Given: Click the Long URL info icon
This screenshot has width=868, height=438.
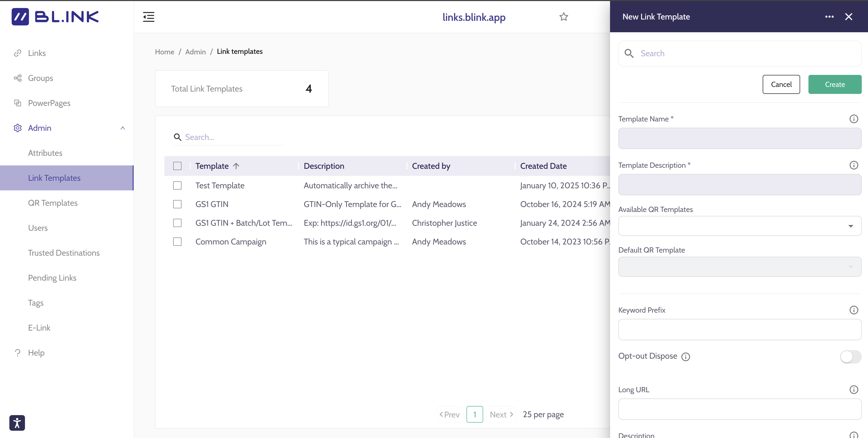Looking at the screenshot, I should click(853, 390).
